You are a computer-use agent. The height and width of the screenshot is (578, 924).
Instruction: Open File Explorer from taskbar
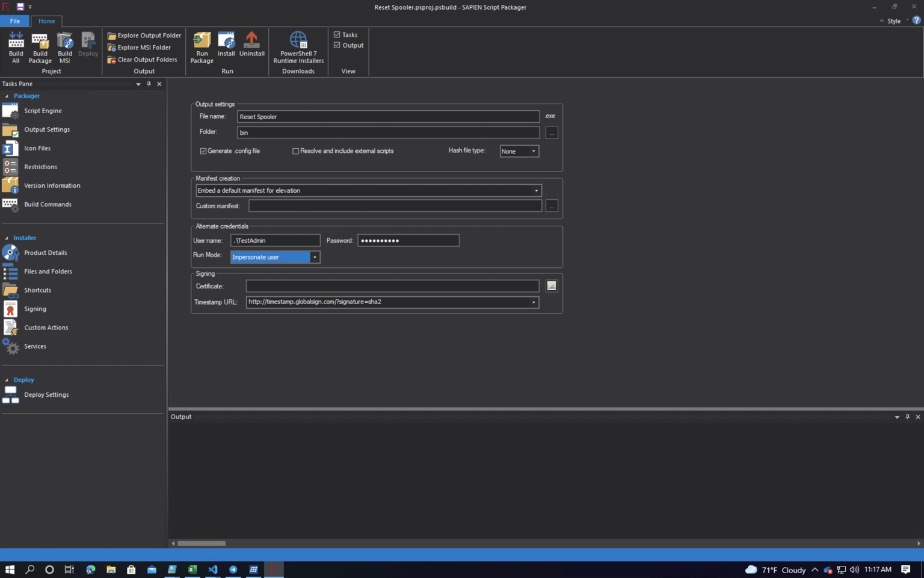coord(111,570)
